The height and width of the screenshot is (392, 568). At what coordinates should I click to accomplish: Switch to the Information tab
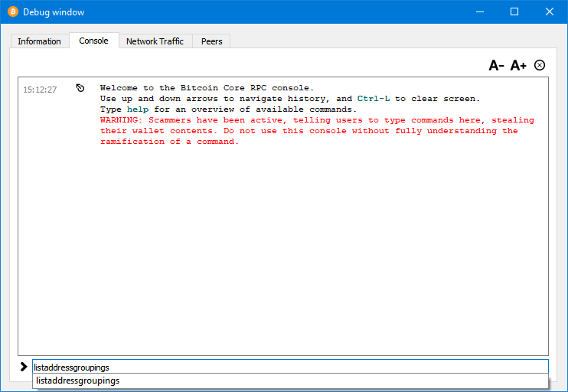[x=40, y=41]
